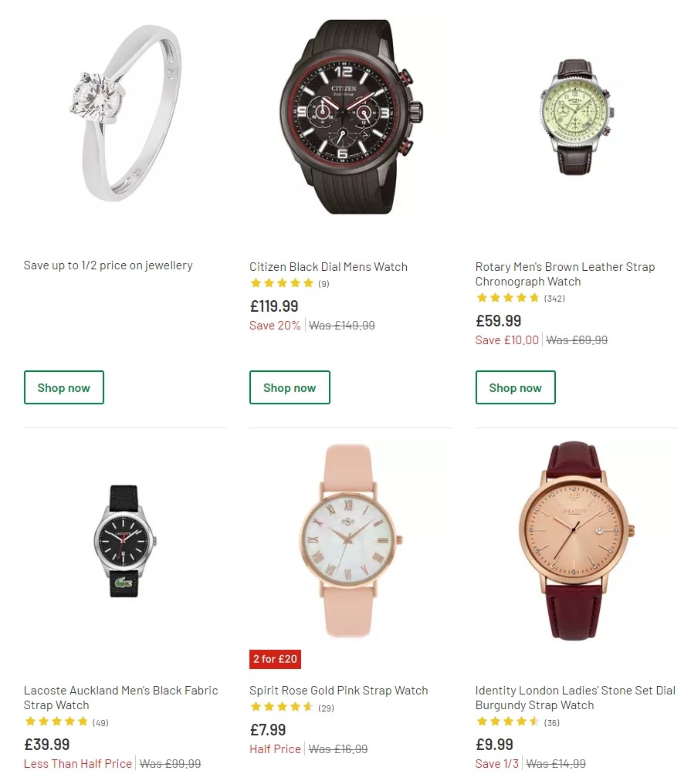Click Shop now under the Citizen watch
691x784 pixels.
point(290,387)
